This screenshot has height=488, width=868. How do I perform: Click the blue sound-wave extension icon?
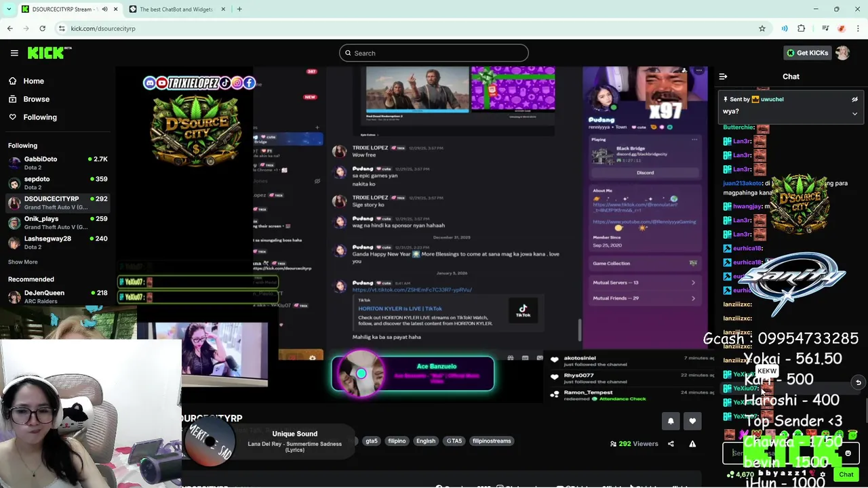click(x=785, y=28)
